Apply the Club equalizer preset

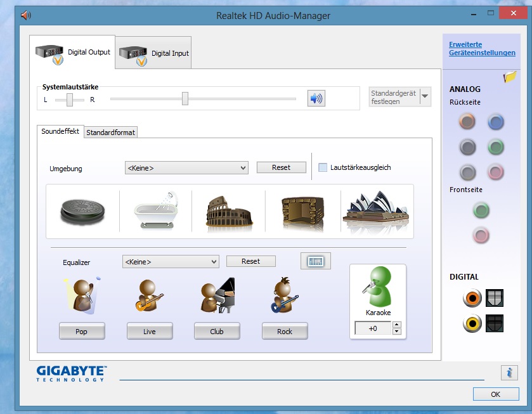tap(217, 331)
